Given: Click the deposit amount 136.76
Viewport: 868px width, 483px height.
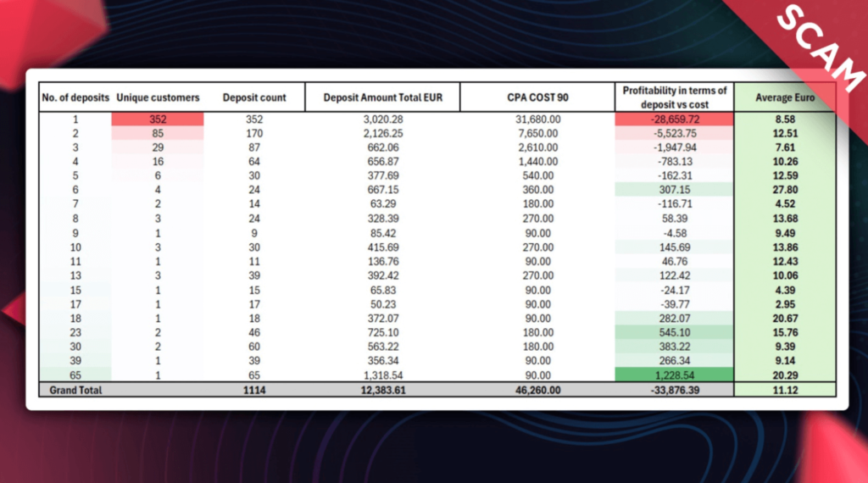Looking at the screenshot, I should tap(383, 261).
